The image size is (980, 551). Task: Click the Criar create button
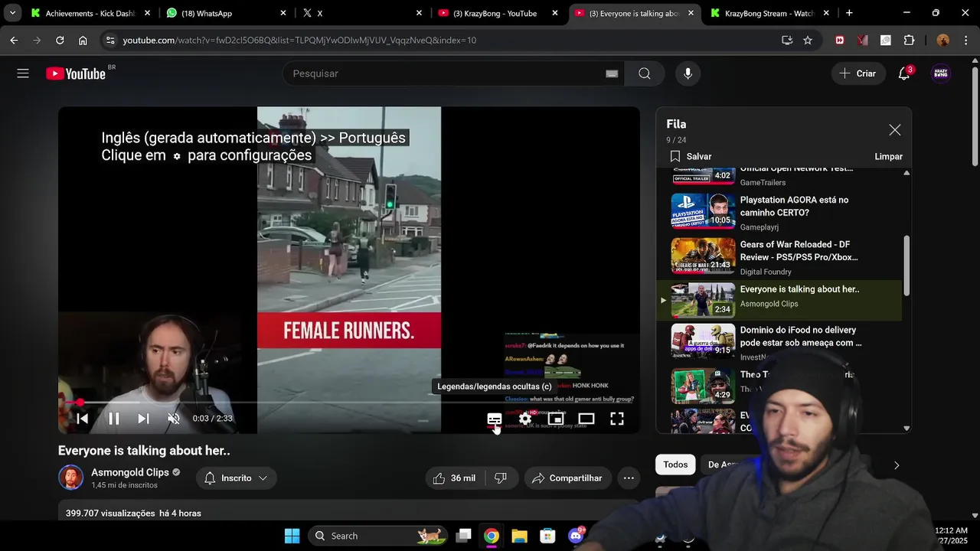[x=857, y=73]
